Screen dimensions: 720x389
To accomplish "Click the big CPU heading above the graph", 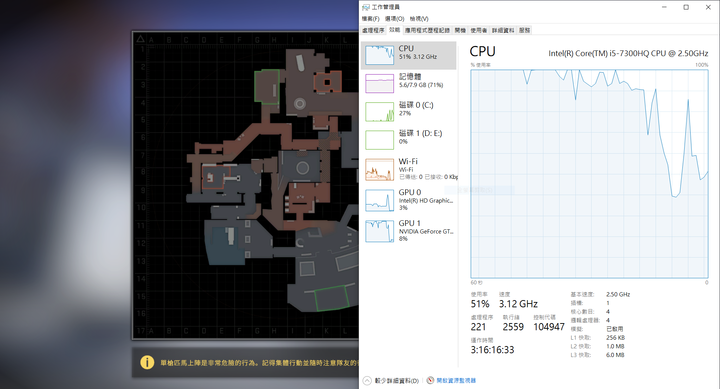I will [482, 51].
